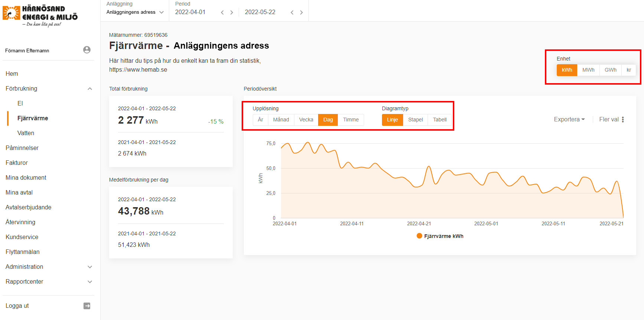The width and height of the screenshot is (644, 320).
Task: Step end date back with arrow
Action: (292, 13)
